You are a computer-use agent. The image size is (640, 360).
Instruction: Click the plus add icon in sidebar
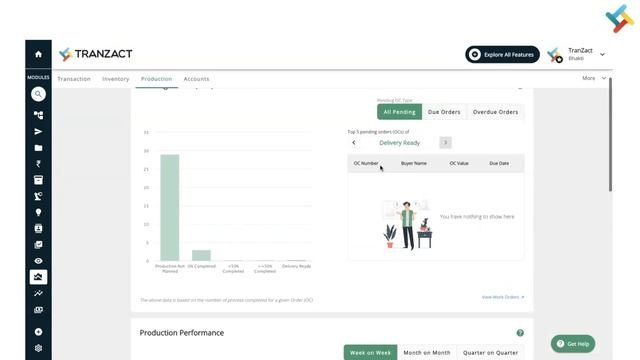[x=38, y=332]
